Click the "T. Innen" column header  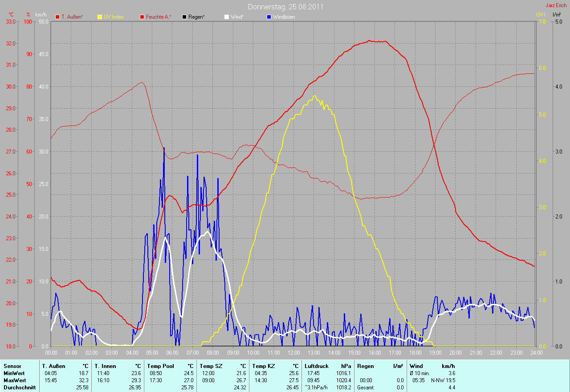[105, 366]
